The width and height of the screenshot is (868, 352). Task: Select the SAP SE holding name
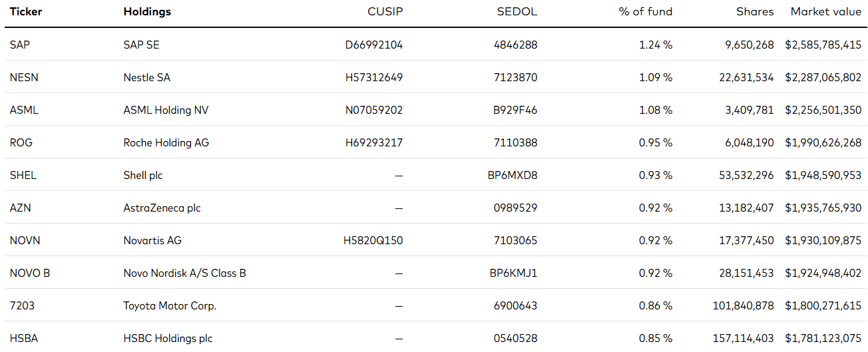point(141,45)
